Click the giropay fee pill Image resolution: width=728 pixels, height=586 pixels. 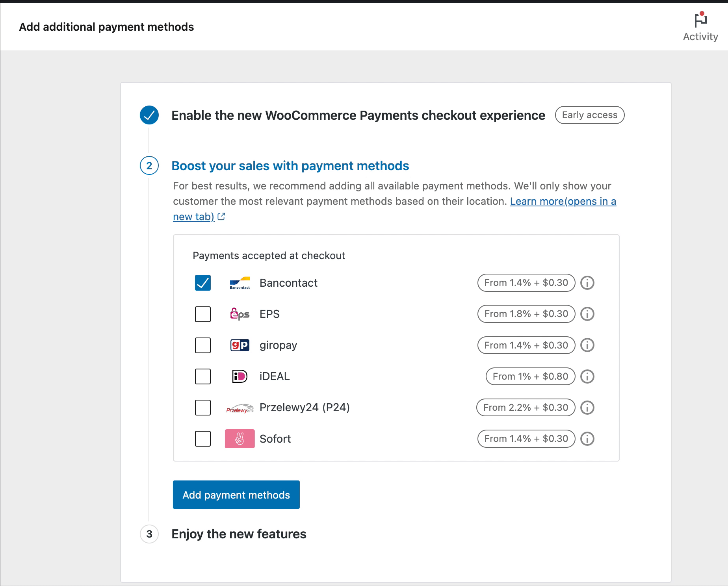[526, 345]
